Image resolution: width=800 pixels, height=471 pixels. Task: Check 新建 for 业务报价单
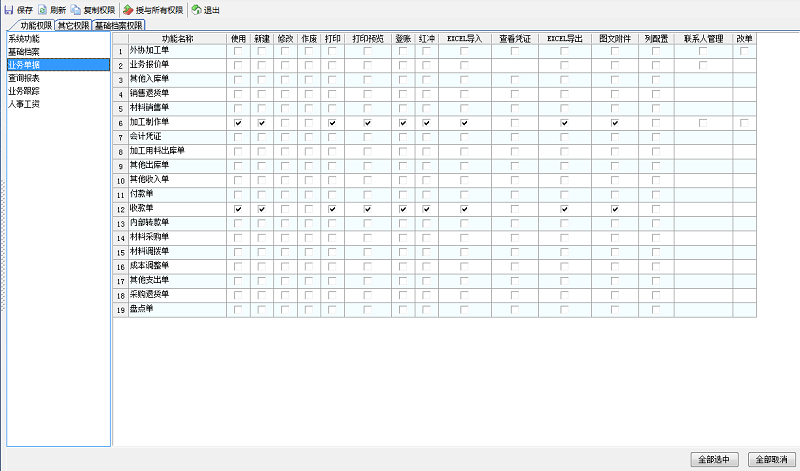coord(262,65)
